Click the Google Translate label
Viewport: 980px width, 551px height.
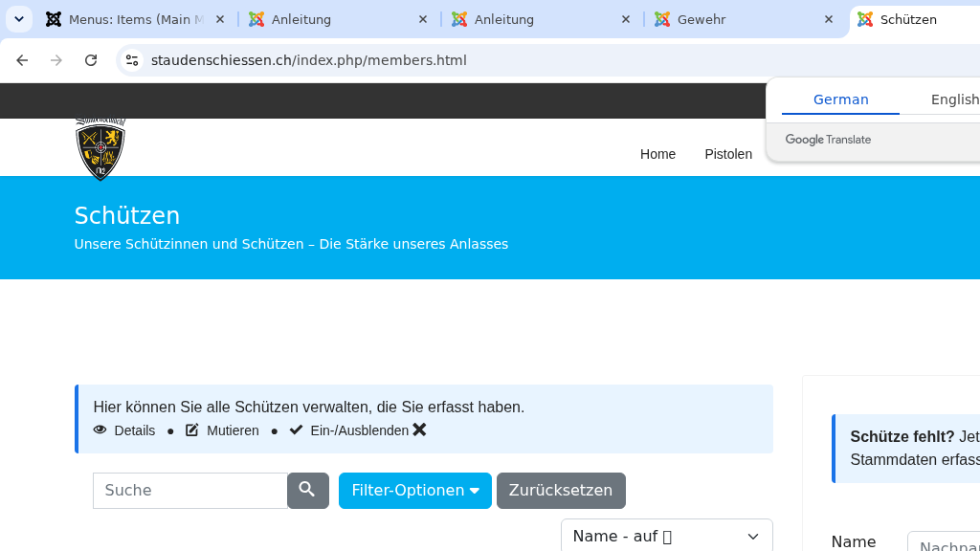(828, 140)
